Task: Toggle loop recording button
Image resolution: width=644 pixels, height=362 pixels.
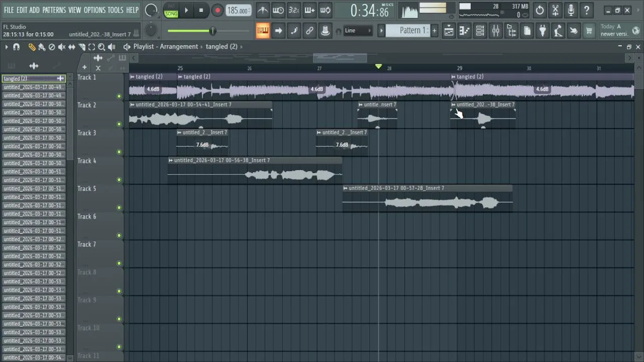Action: [325, 10]
